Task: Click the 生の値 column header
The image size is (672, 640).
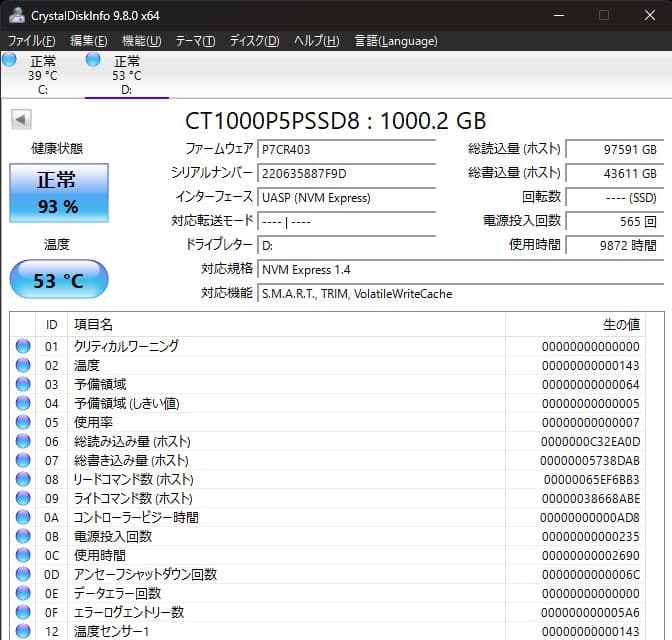Action: [x=576, y=325]
